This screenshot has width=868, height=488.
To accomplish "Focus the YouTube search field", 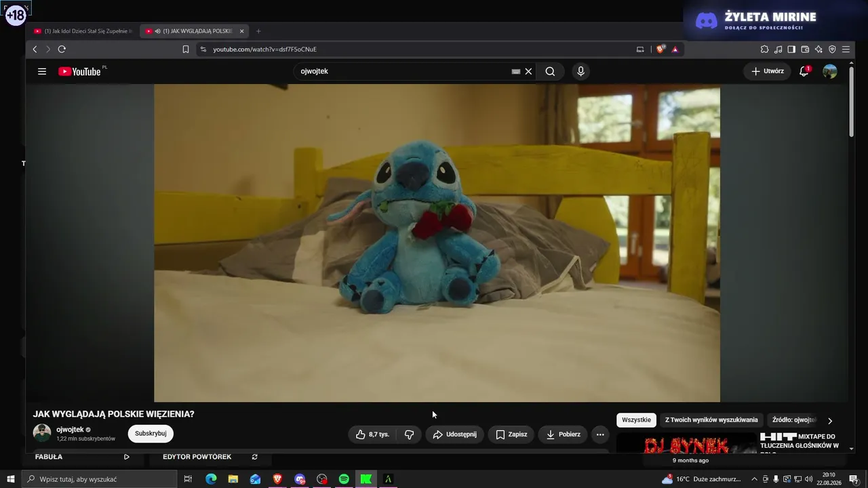I will (403, 71).
